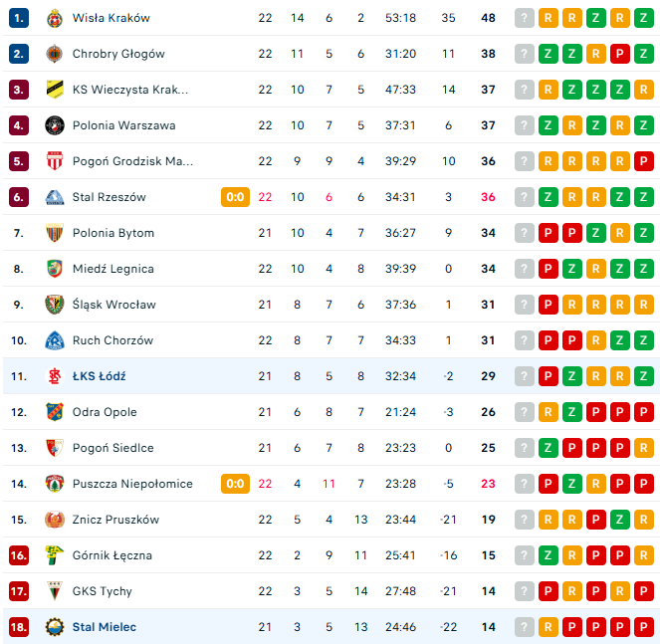This screenshot has height=644, width=660.
Task: Click the red position 16 badge
Action: (19, 555)
